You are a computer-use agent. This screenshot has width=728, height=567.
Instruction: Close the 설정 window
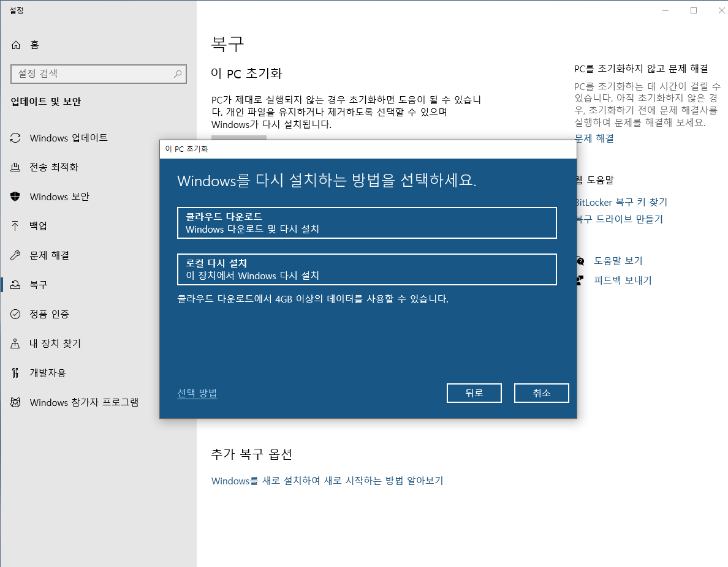(721, 10)
